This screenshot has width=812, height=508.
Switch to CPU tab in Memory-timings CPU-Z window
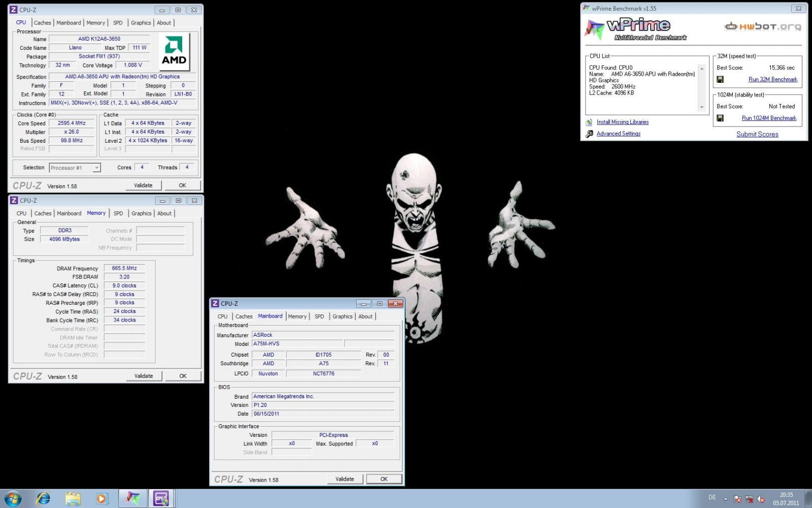[x=21, y=213]
